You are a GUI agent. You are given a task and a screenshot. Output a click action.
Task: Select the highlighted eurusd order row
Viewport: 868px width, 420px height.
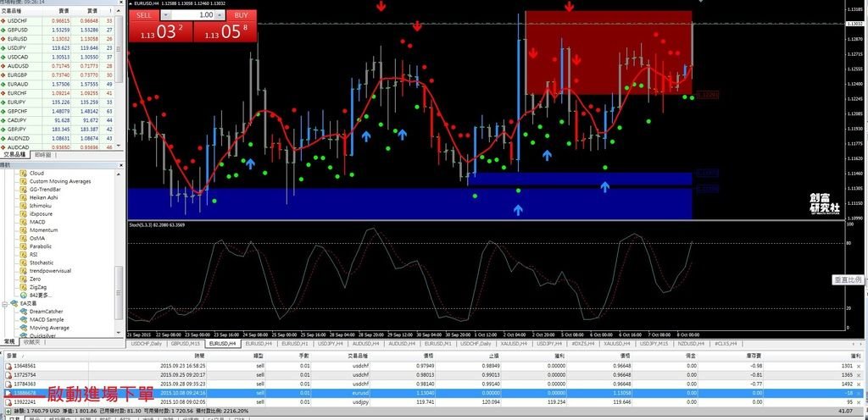[433, 393]
